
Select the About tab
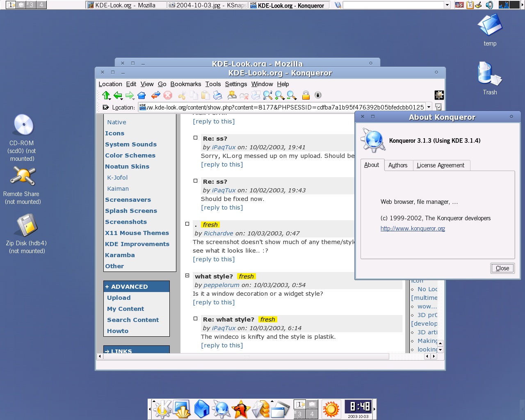click(372, 165)
